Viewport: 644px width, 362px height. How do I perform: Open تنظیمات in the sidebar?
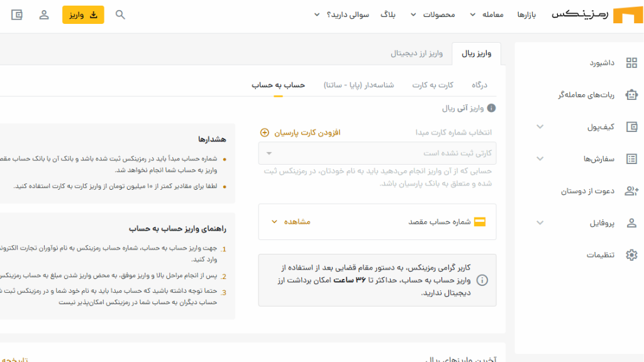coord(601,255)
